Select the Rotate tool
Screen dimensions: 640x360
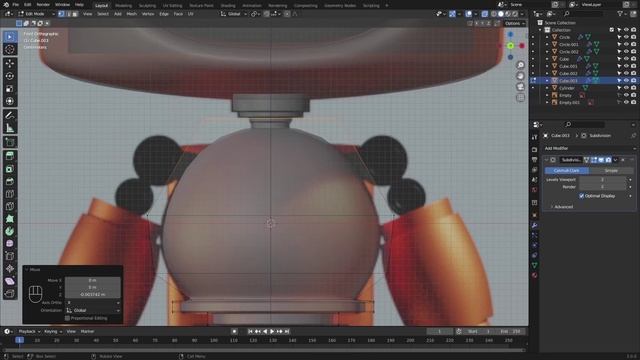pyautogui.click(x=10, y=76)
